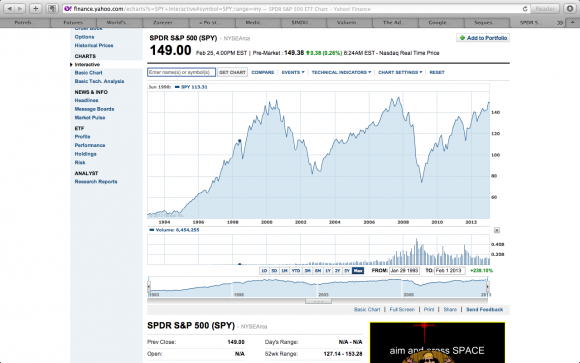Expand the EVENTS dropdown
The height and width of the screenshot is (363, 580).
click(293, 73)
